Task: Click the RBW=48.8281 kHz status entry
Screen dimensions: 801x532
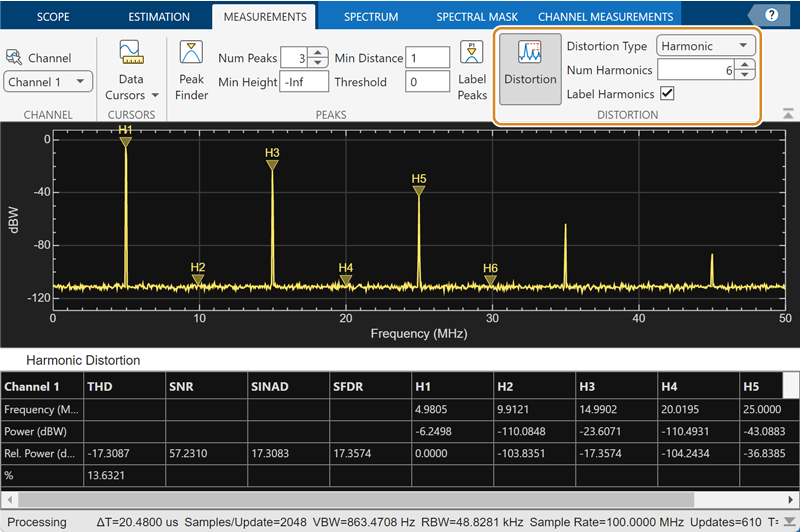Action: coord(472,522)
